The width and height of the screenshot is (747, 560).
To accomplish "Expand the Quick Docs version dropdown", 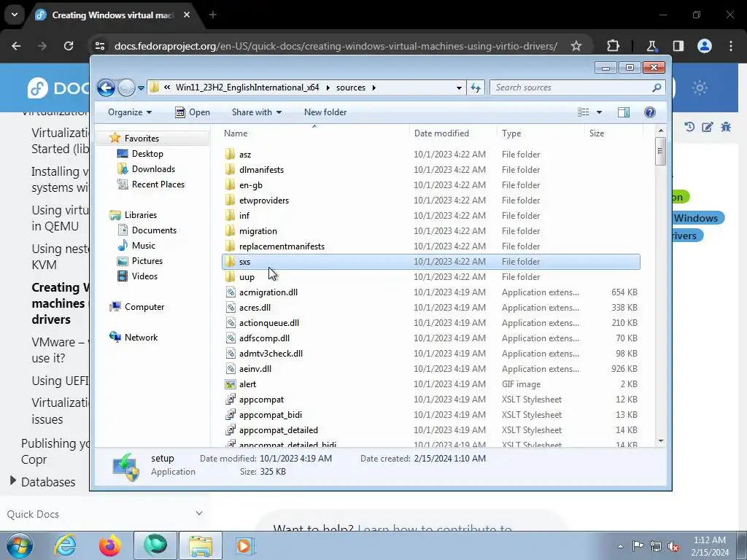I will click(x=199, y=513).
